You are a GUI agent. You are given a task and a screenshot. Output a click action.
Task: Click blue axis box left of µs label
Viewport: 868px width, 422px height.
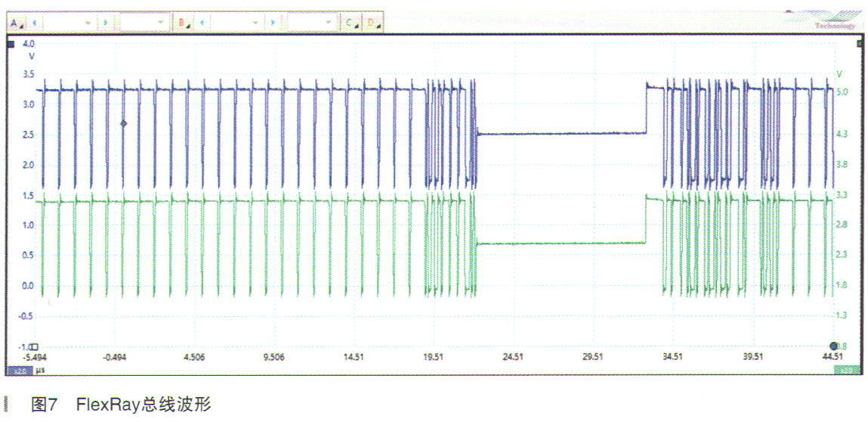tap(19, 371)
